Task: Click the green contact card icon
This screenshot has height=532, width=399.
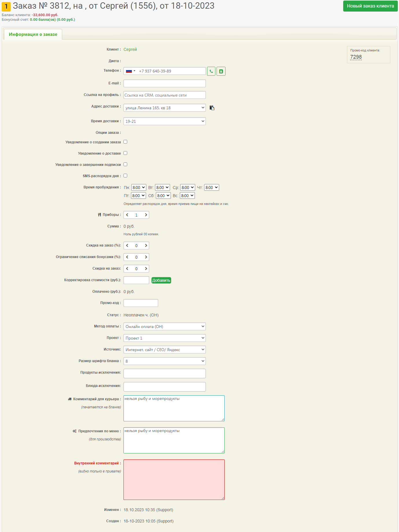Action: (x=221, y=71)
